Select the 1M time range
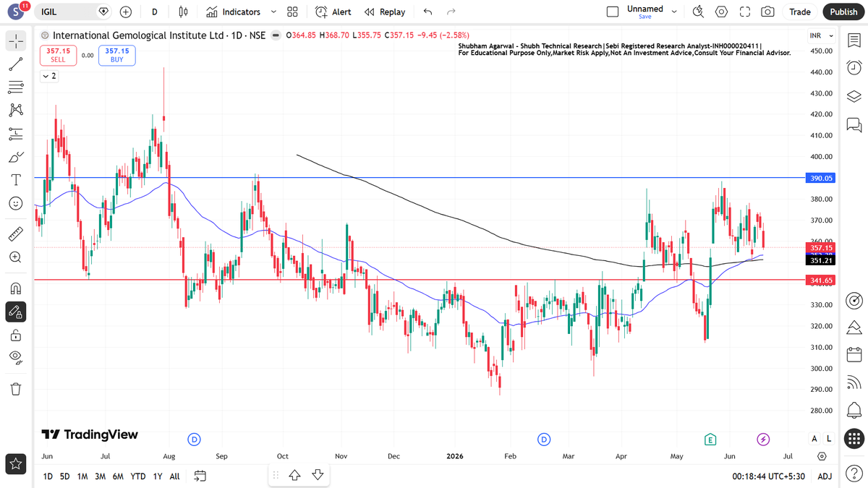This screenshot has height=488, width=868. click(82, 476)
